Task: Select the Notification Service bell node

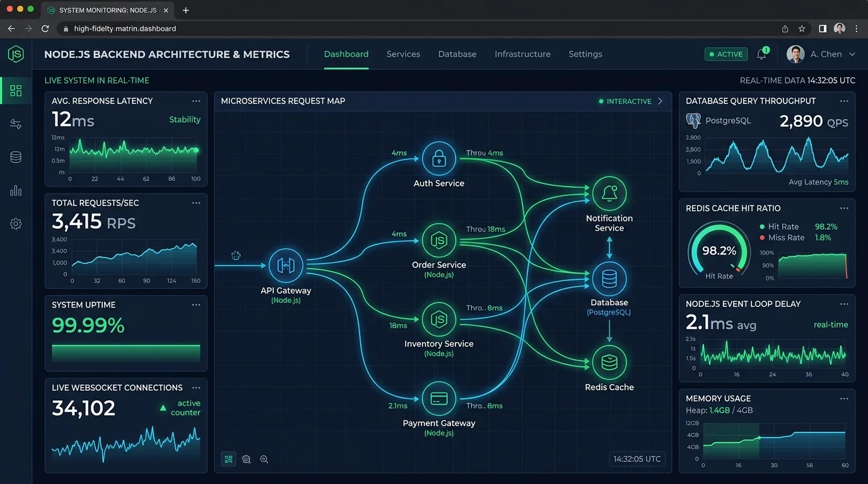Action: 609,193
